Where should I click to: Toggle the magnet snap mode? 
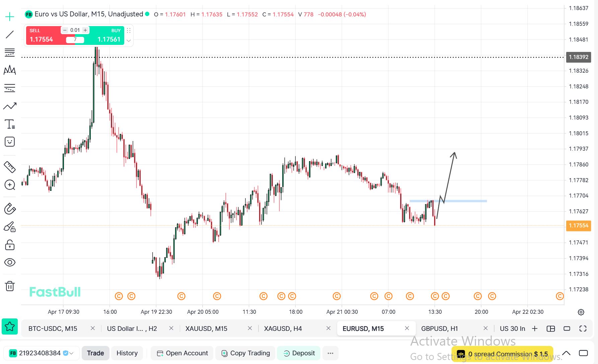pyautogui.click(x=10, y=209)
